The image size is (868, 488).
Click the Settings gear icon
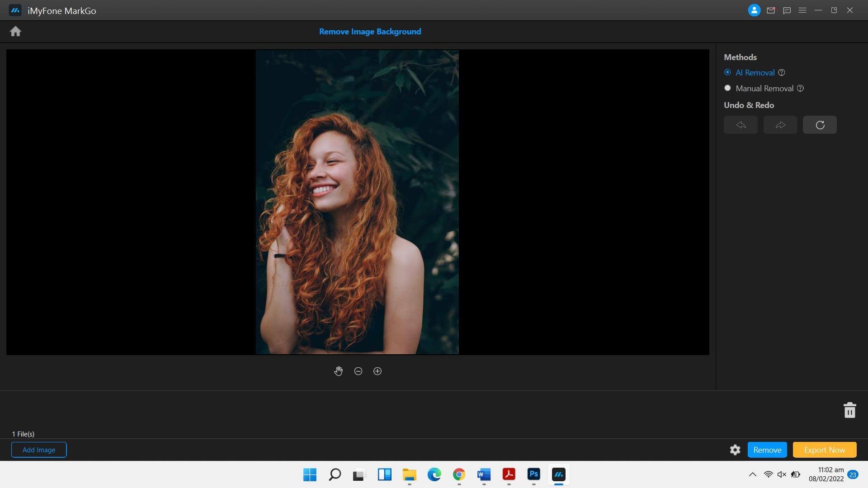(735, 450)
